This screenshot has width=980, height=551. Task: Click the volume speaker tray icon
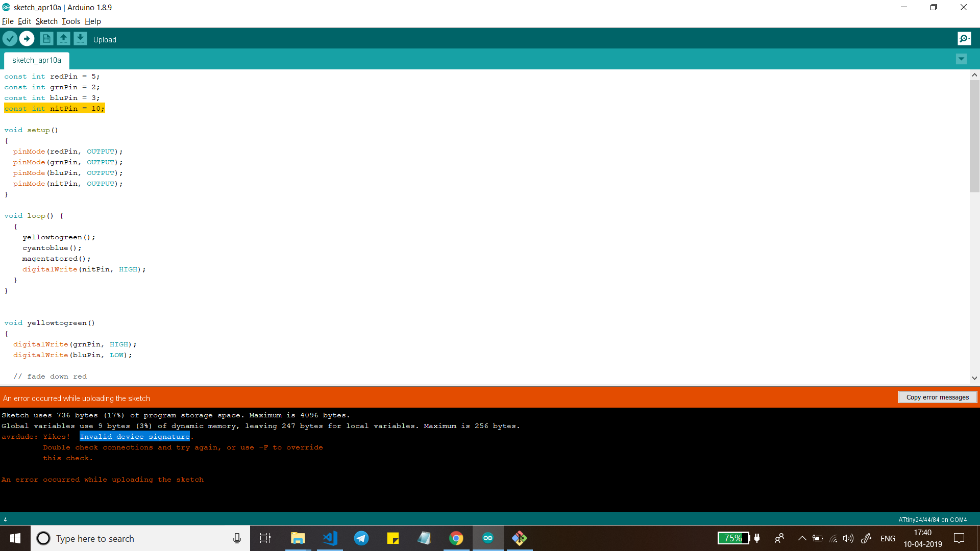pyautogui.click(x=848, y=538)
